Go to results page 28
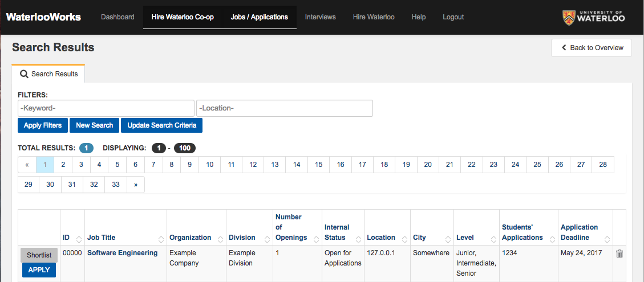 [603, 165]
